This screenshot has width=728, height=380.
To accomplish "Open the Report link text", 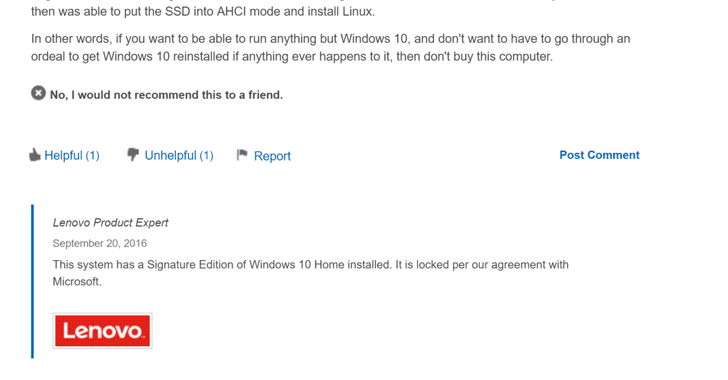I will pyautogui.click(x=272, y=156).
